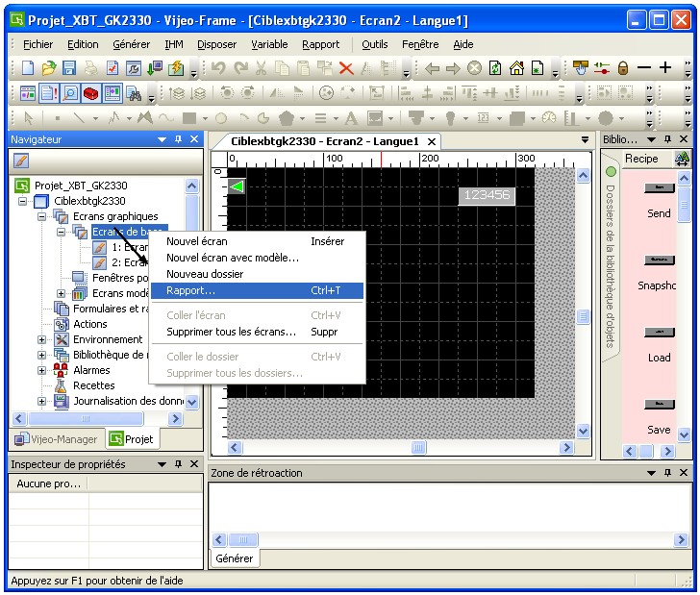This screenshot has height=595, width=700.
Task: Zoom in with the plus toolbar icon
Action: [665, 68]
